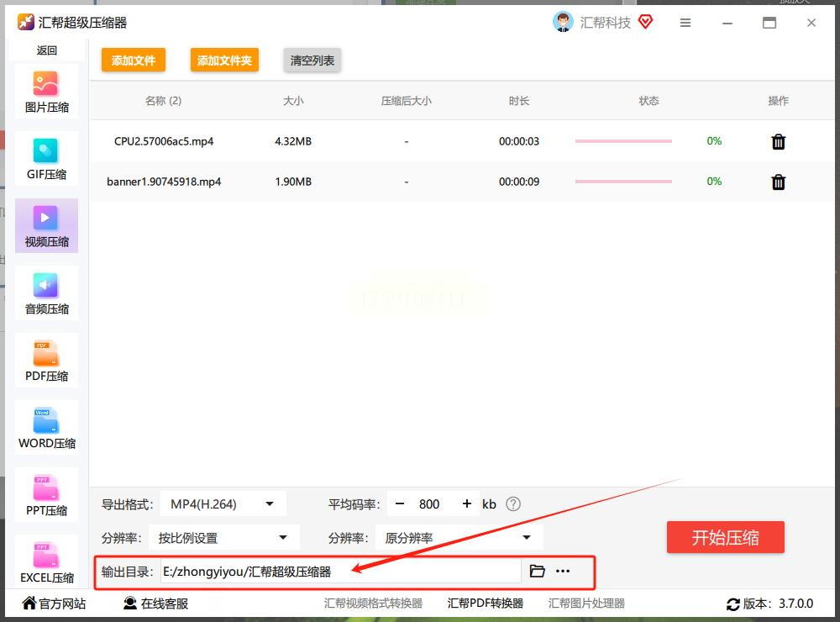Click the 输出目录 path input field

point(341,572)
